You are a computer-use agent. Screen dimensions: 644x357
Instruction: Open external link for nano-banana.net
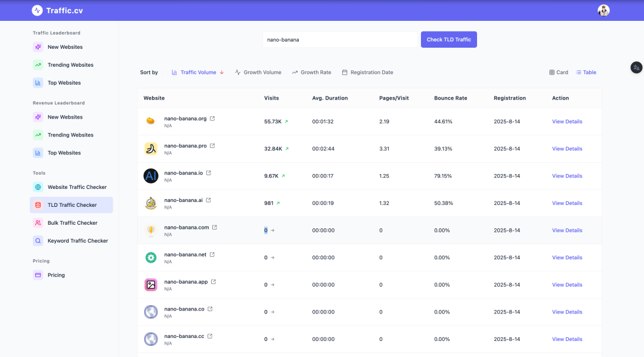coord(212,254)
